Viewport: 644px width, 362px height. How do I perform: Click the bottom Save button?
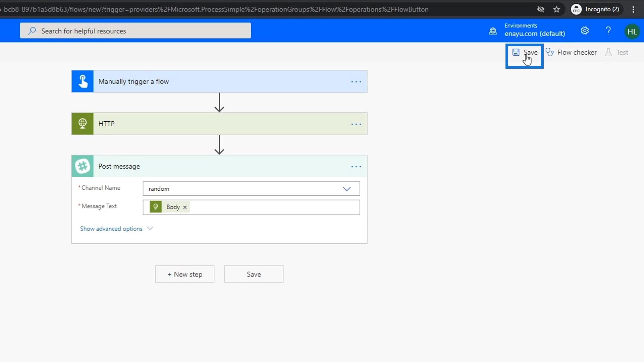point(254,274)
